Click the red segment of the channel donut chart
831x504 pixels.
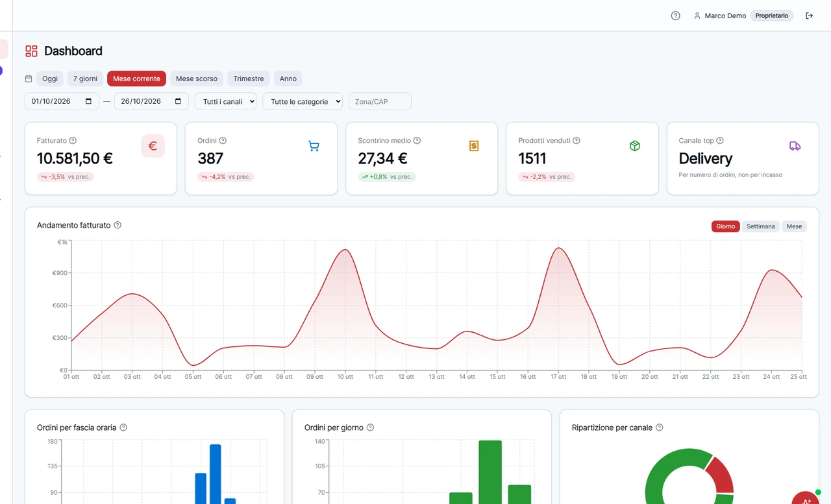(721, 477)
